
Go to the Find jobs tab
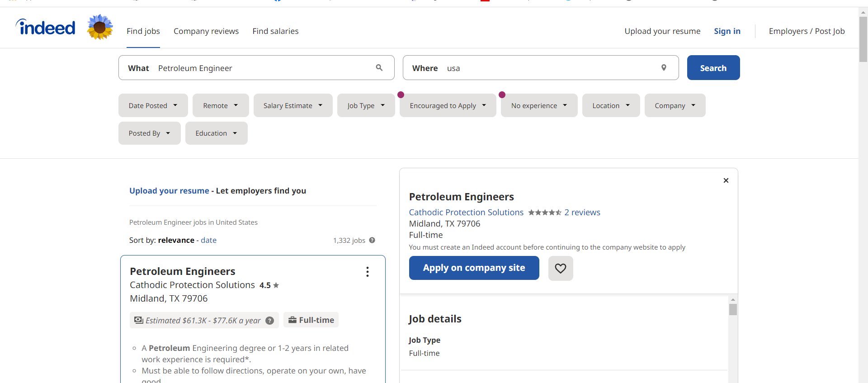(143, 31)
